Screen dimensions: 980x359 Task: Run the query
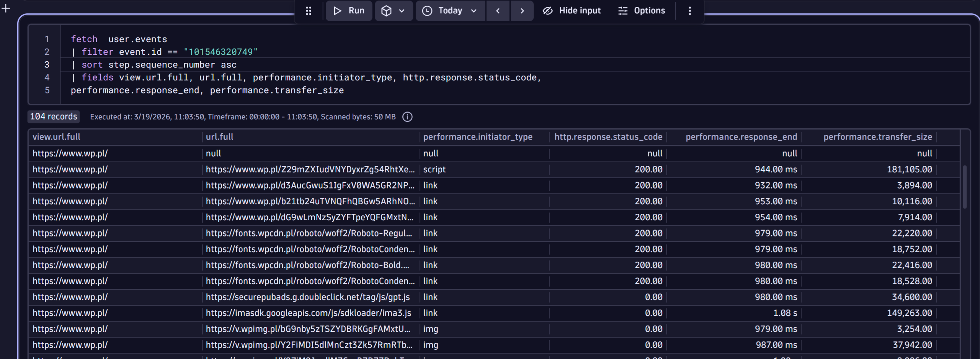click(x=349, y=10)
